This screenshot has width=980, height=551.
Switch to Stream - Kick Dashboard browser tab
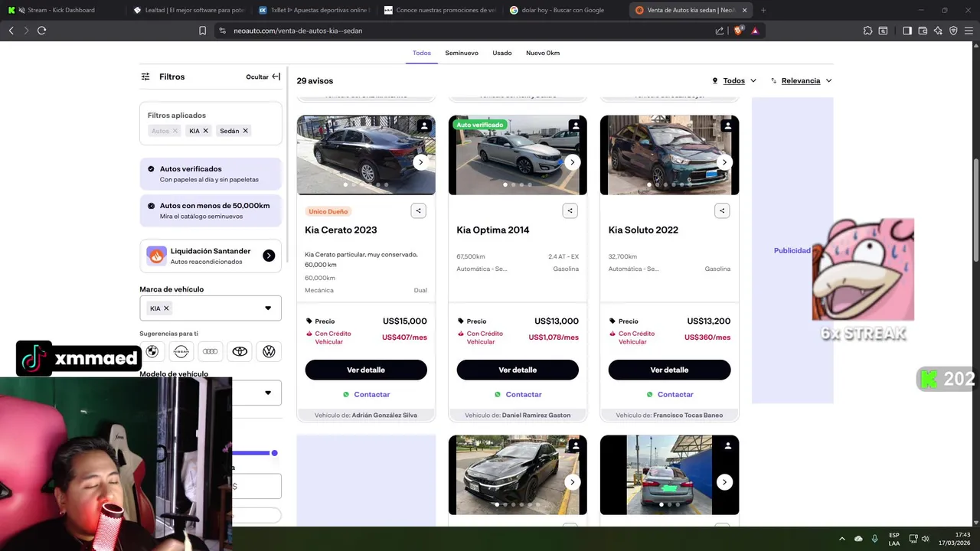click(62, 10)
